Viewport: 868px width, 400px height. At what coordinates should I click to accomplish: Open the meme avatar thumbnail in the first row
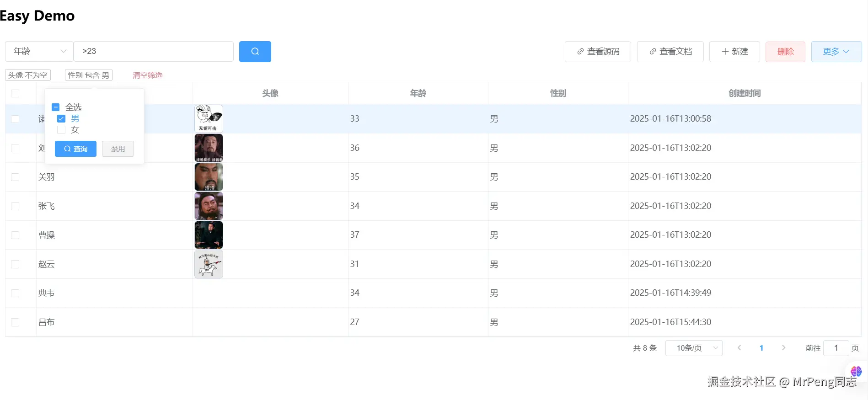(209, 119)
